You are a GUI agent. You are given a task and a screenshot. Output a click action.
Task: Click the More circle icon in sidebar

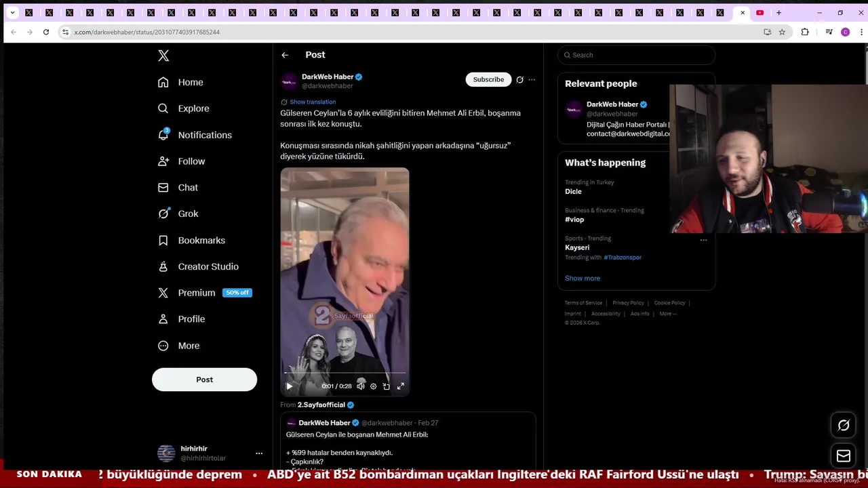tap(163, 346)
